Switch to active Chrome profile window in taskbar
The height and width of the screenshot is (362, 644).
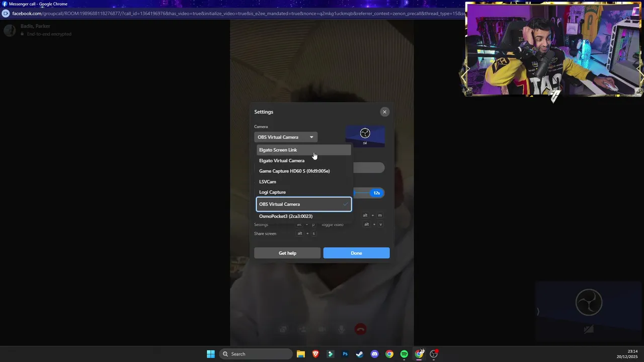419,354
